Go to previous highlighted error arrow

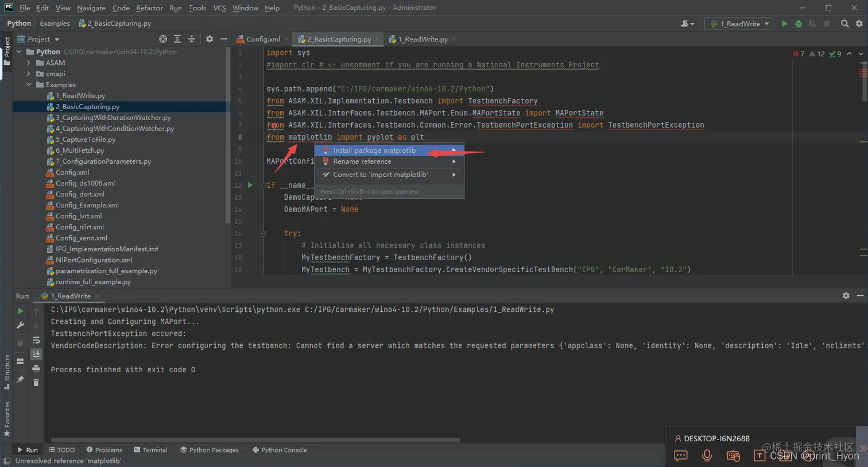pyautogui.click(x=850, y=54)
